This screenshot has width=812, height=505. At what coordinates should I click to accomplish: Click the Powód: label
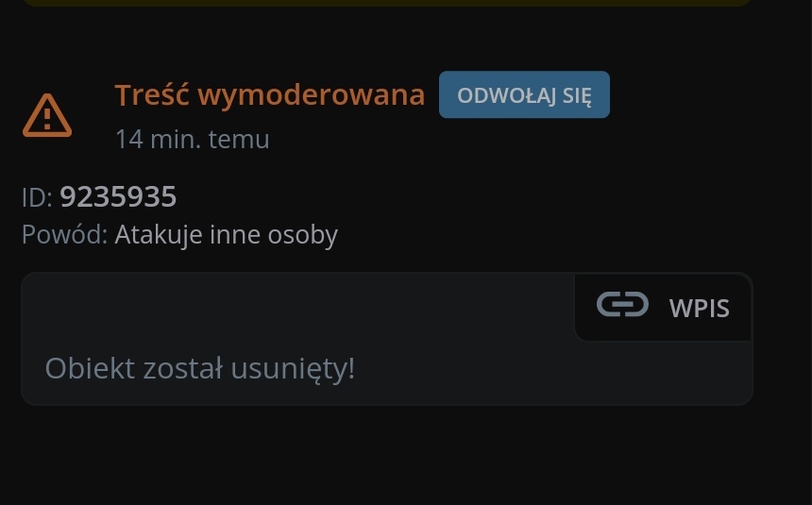[65, 235]
